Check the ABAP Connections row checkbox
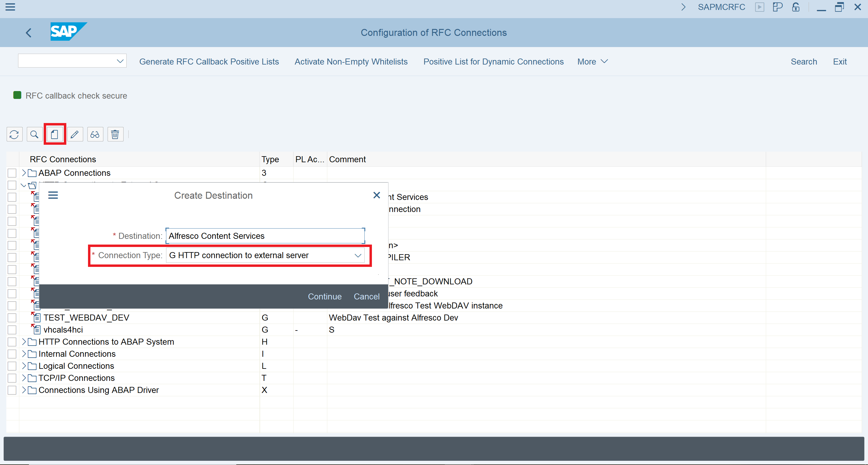Image resolution: width=868 pixels, height=465 pixels. click(x=12, y=173)
